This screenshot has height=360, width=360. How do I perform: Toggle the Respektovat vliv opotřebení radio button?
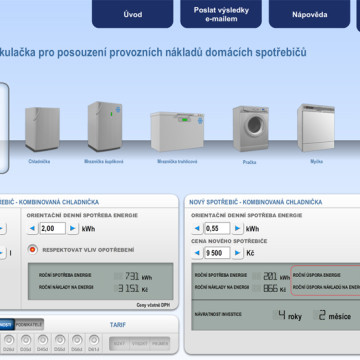[x=33, y=249]
